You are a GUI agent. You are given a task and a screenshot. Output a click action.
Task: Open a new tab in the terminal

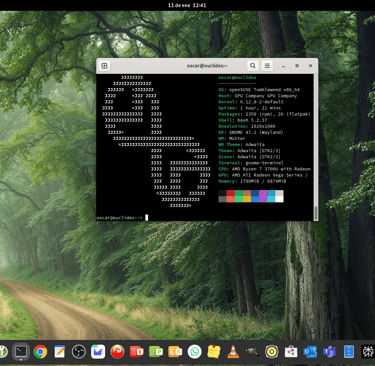click(x=104, y=66)
